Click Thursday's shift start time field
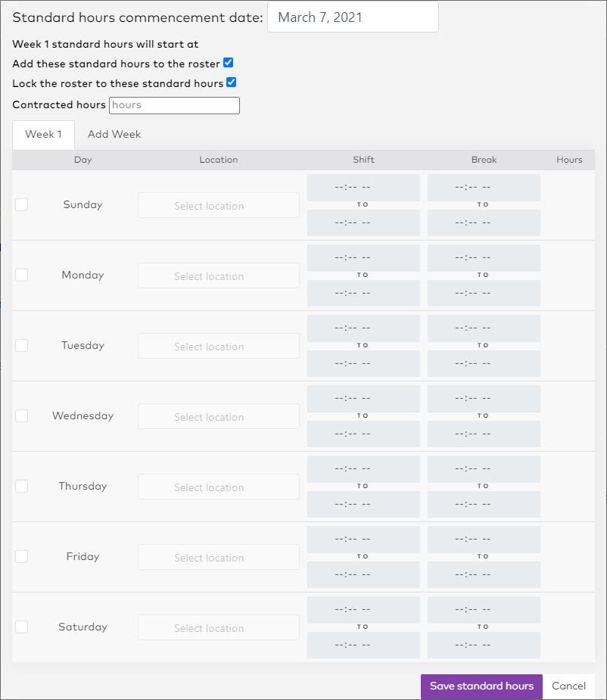Viewport: 607px width, 700px height. click(363, 469)
